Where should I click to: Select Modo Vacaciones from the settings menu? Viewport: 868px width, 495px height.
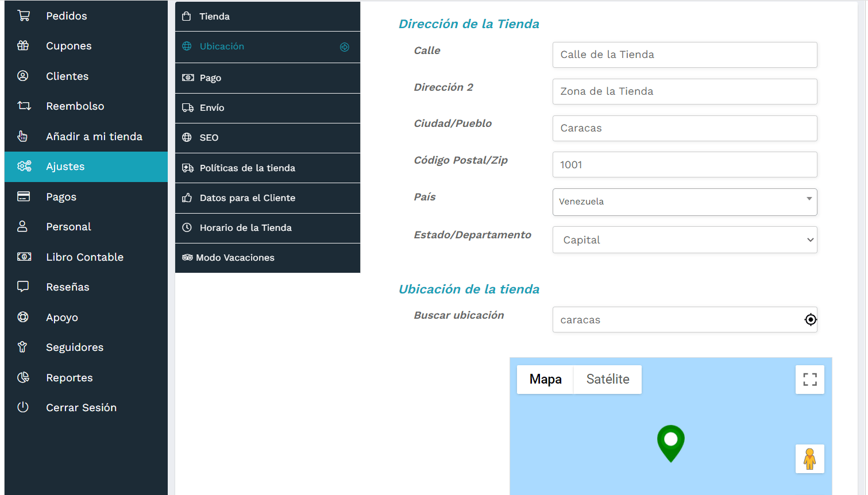[x=267, y=257]
